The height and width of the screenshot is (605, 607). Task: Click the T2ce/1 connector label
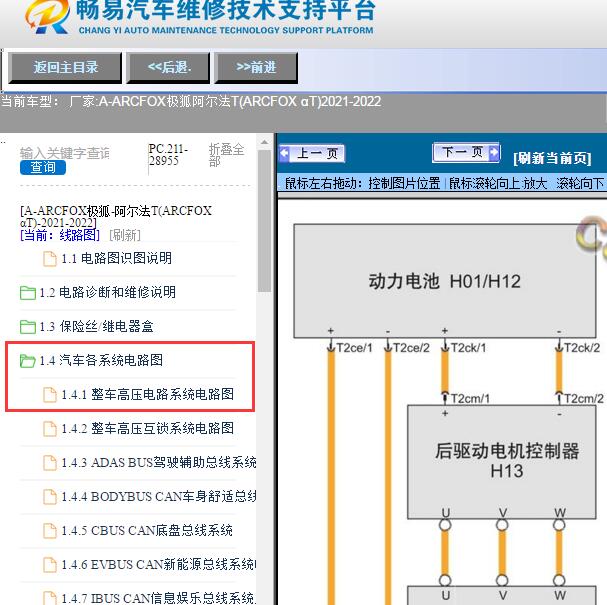click(x=354, y=348)
